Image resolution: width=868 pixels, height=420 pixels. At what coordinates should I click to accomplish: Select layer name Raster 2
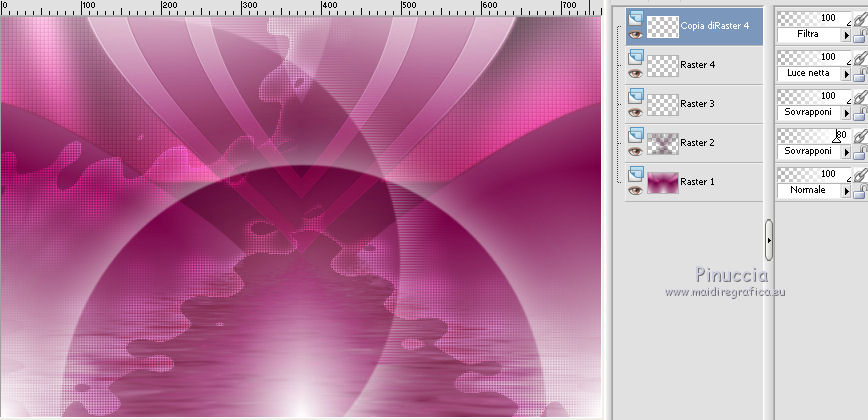pos(698,143)
